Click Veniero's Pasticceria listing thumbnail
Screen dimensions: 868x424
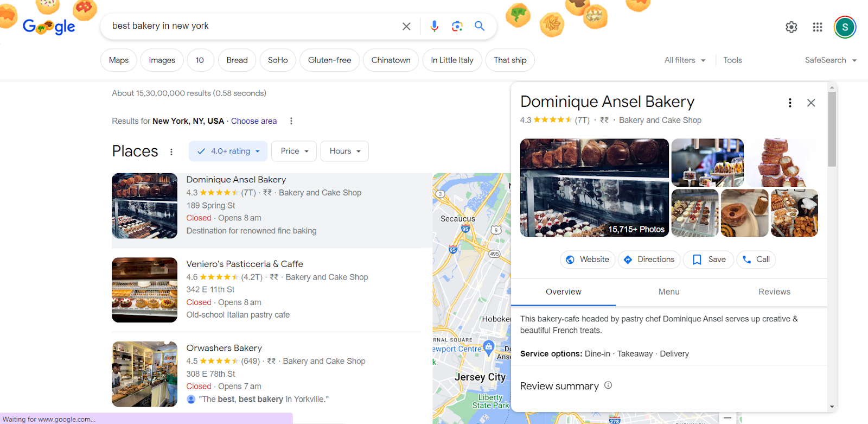point(144,290)
